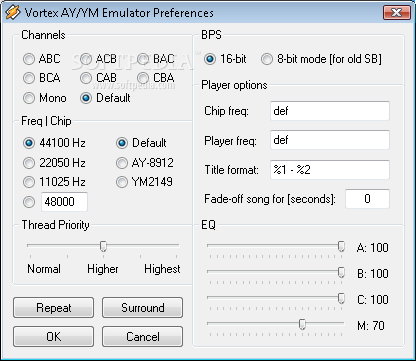Close the Preferences dialog window

(396, 12)
